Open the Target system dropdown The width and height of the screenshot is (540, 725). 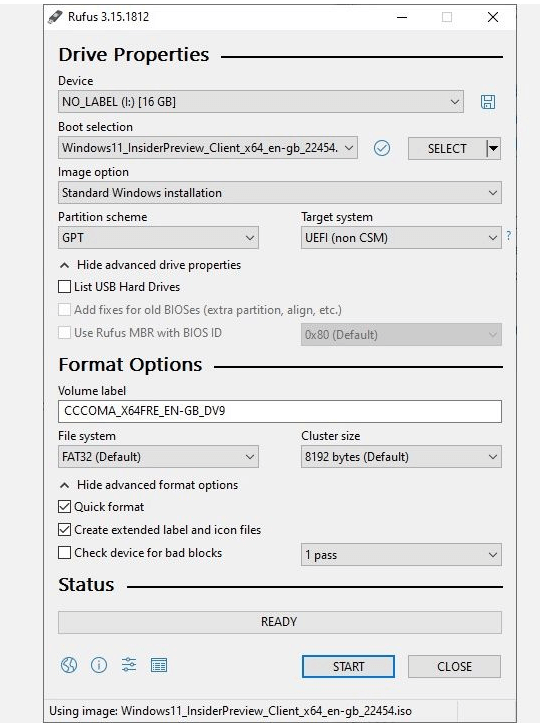pos(401,238)
